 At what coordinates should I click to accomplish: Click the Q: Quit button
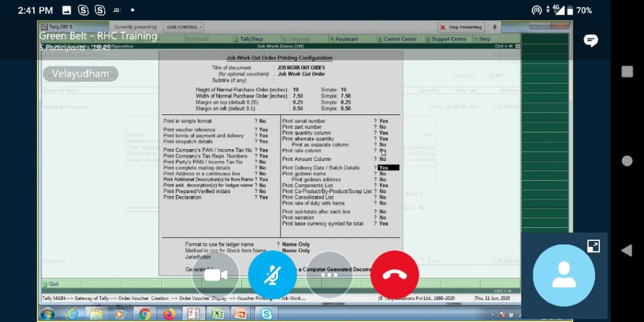[51, 284]
